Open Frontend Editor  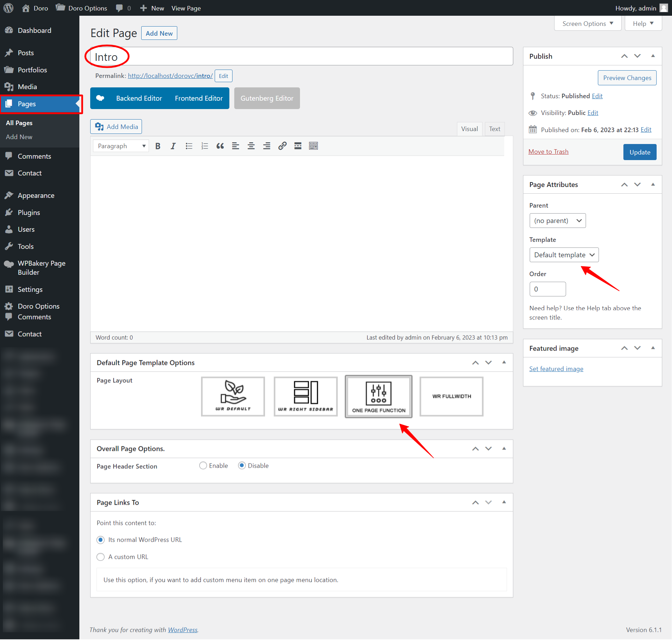(x=199, y=98)
